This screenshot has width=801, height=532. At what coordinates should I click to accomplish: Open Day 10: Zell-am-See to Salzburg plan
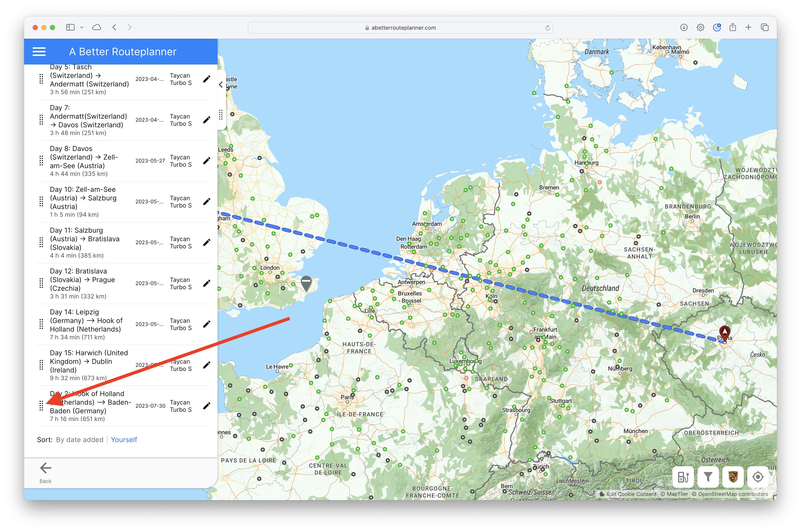point(83,198)
